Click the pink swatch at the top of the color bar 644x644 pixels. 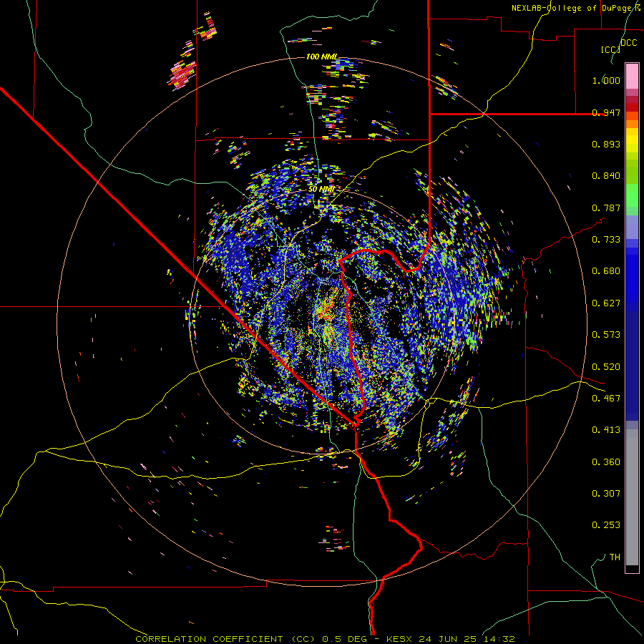pos(632,76)
